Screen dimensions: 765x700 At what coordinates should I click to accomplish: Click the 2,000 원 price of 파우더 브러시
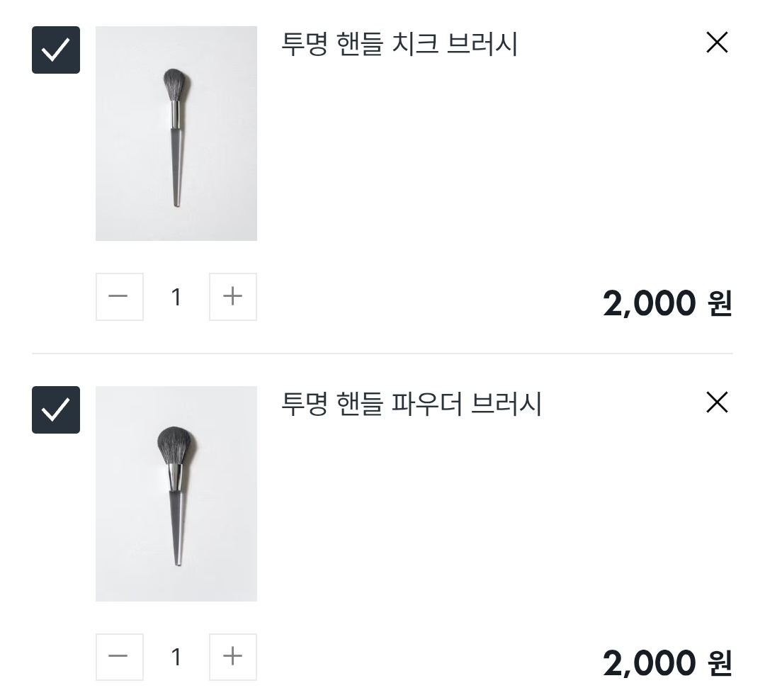point(667,664)
